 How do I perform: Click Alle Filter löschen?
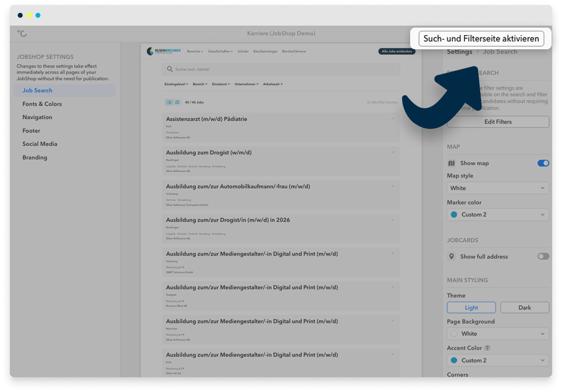tap(382, 102)
